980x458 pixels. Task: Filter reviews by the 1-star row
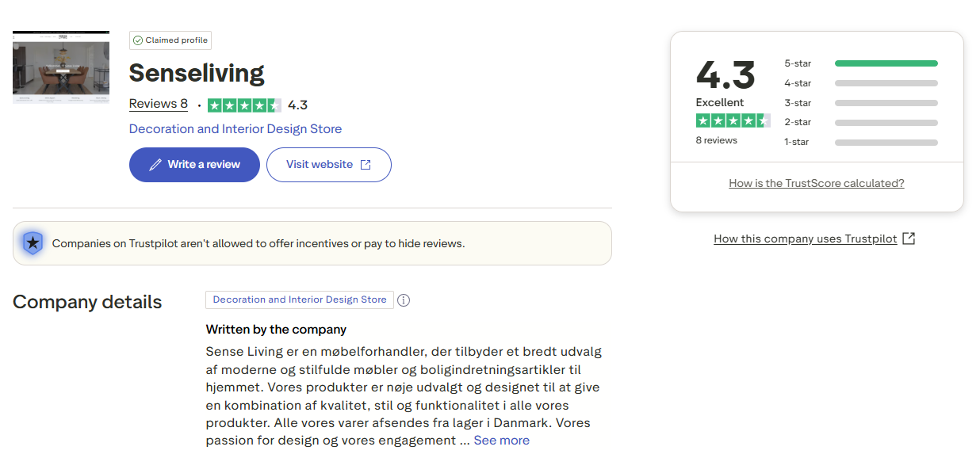pyautogui.click(x=860, y=143)
